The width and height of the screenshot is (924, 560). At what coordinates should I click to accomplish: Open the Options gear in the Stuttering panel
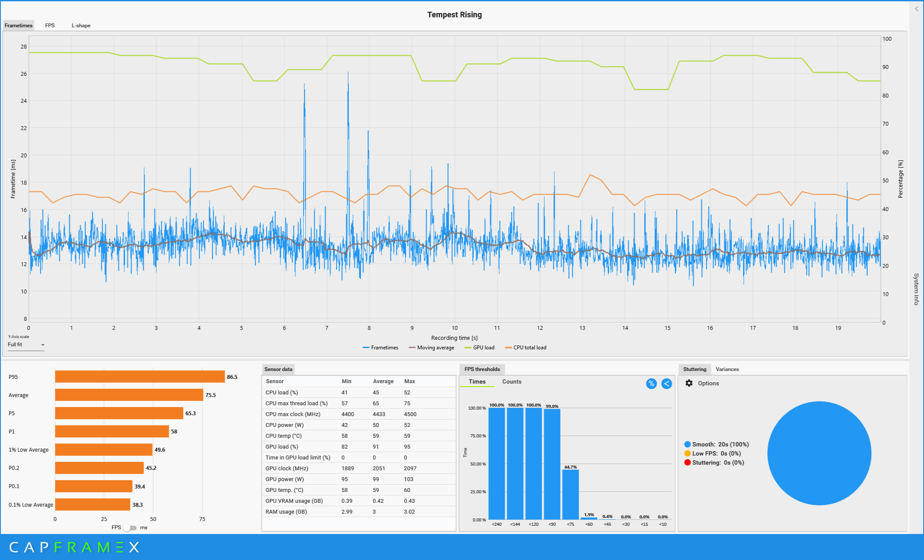tap(689, 383)
